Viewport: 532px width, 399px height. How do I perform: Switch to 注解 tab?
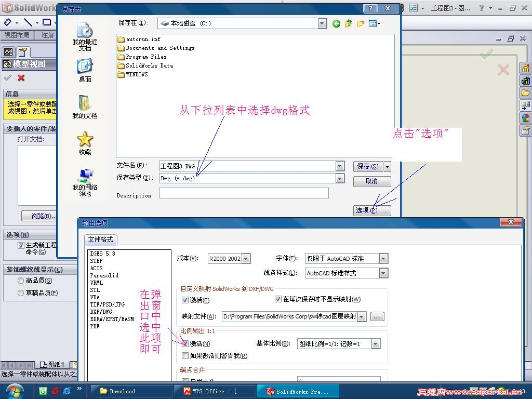coord(48,35)
